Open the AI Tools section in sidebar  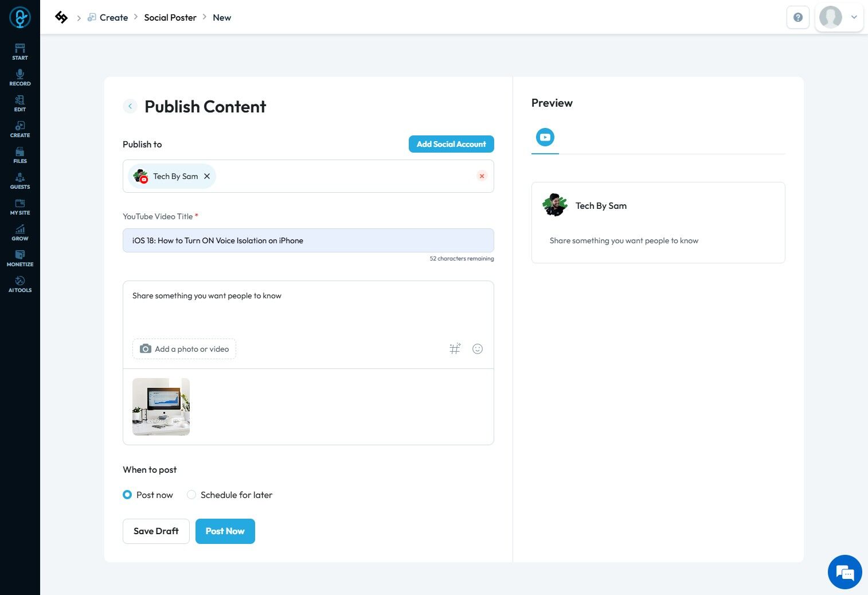coord(20,283)
